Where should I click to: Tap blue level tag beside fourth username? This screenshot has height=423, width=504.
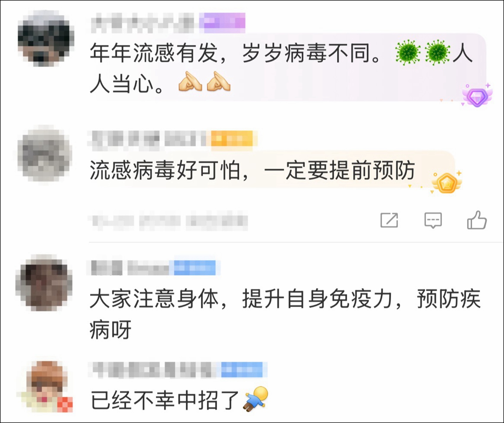[242, 369]
